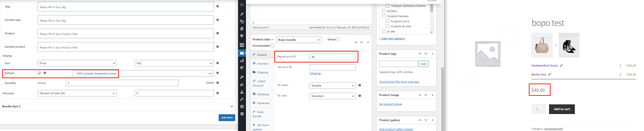The width and height of the screenshot is (644, 131).
Task: Switch to the Shipping tab
Action: (x=262, y=72)
